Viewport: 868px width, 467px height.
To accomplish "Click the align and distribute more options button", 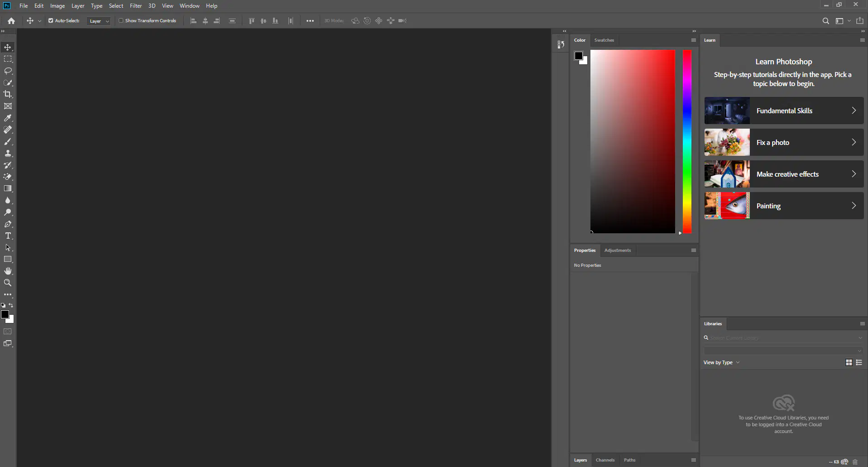I will click(x=310, y=21).
